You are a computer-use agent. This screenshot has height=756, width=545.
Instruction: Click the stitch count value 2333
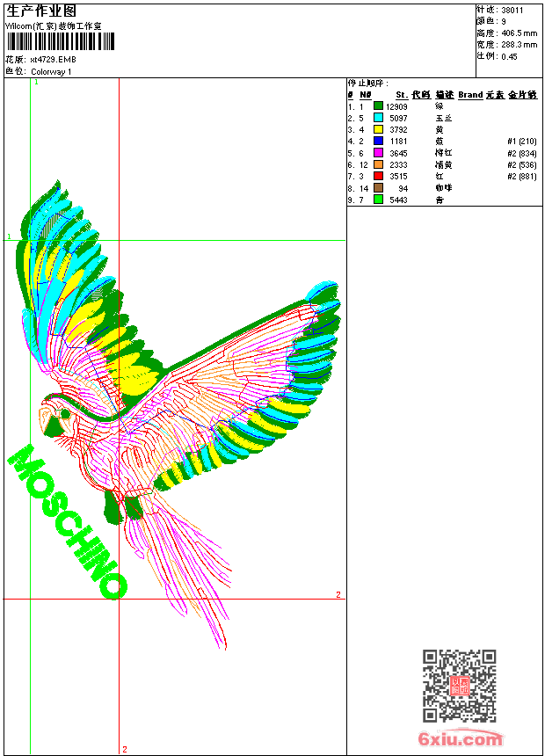click(398, 165)
